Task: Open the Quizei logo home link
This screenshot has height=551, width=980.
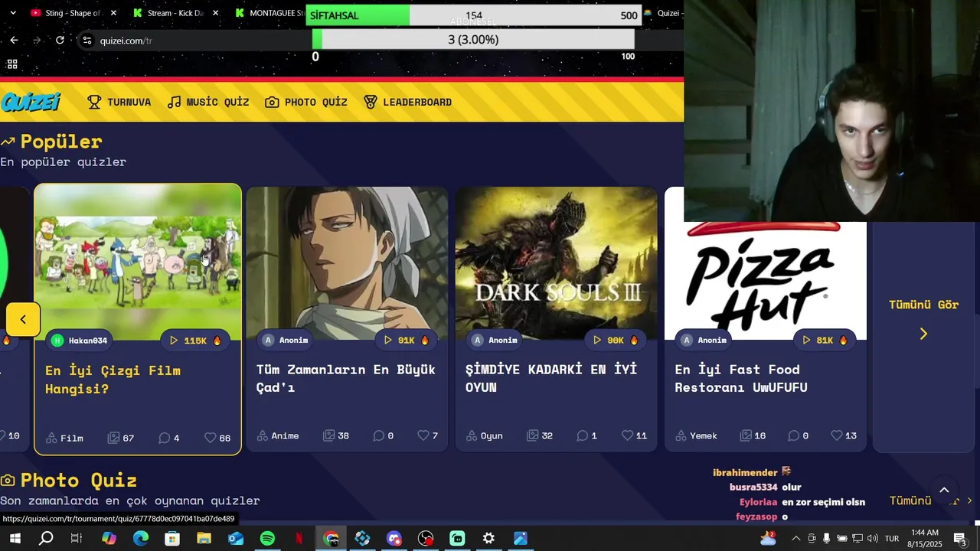Action: (x=31, y=102)
